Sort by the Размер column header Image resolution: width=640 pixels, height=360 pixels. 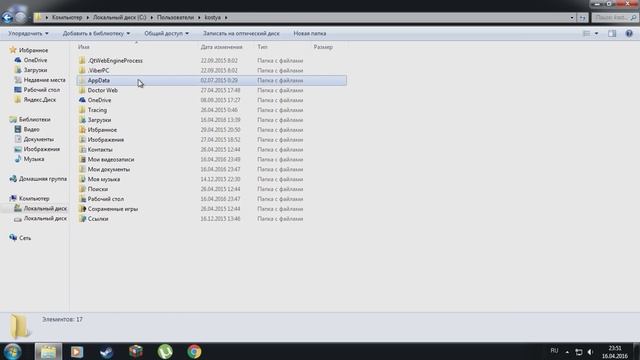[323, 47]
